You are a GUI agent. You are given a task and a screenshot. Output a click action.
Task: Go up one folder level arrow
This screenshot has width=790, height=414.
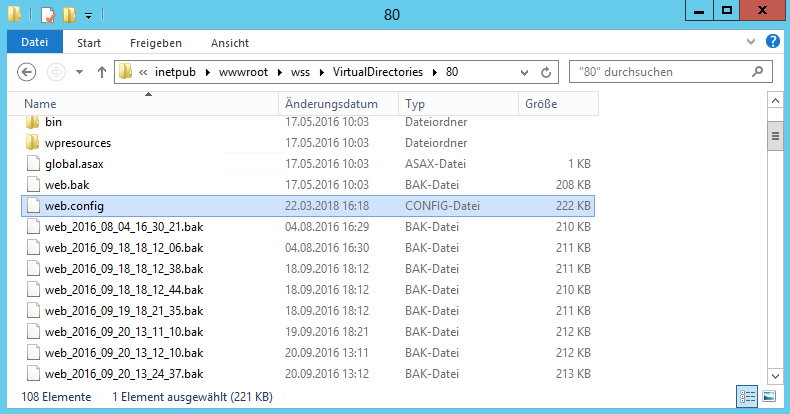[x=102, y=72]
